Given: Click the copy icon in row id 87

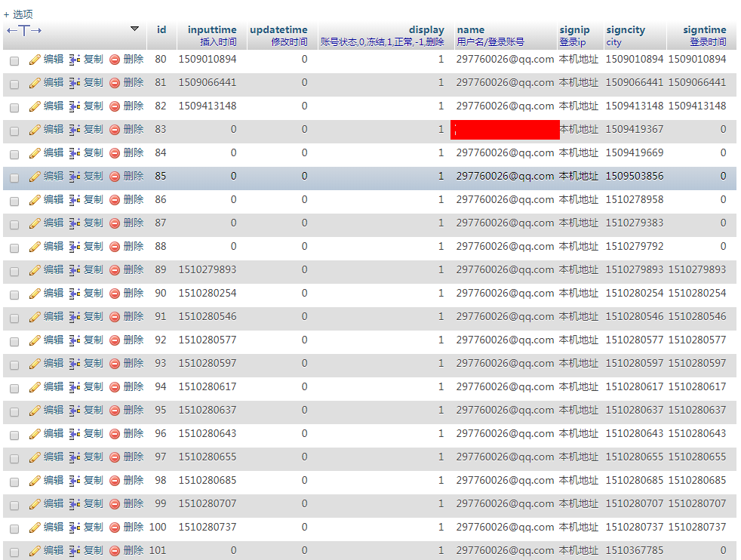Looking at the screenshot, I should 75,223.
